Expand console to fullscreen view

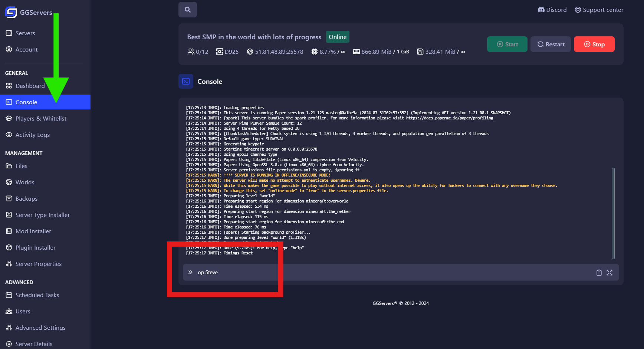[610, 272]
